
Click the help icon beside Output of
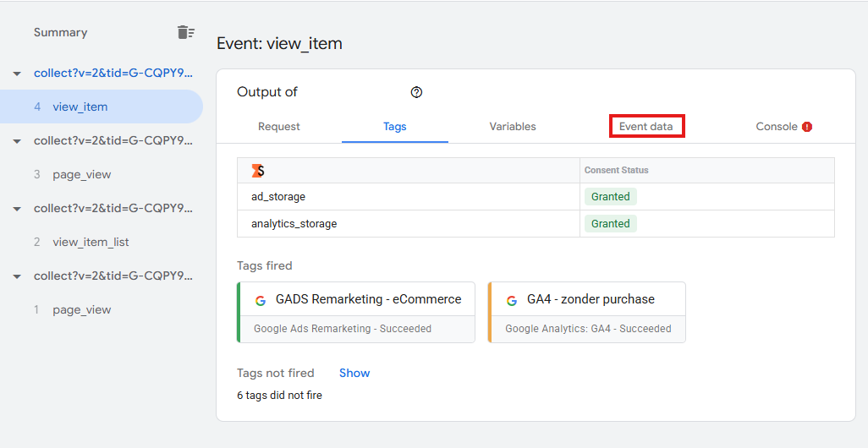tap(416, 92)
